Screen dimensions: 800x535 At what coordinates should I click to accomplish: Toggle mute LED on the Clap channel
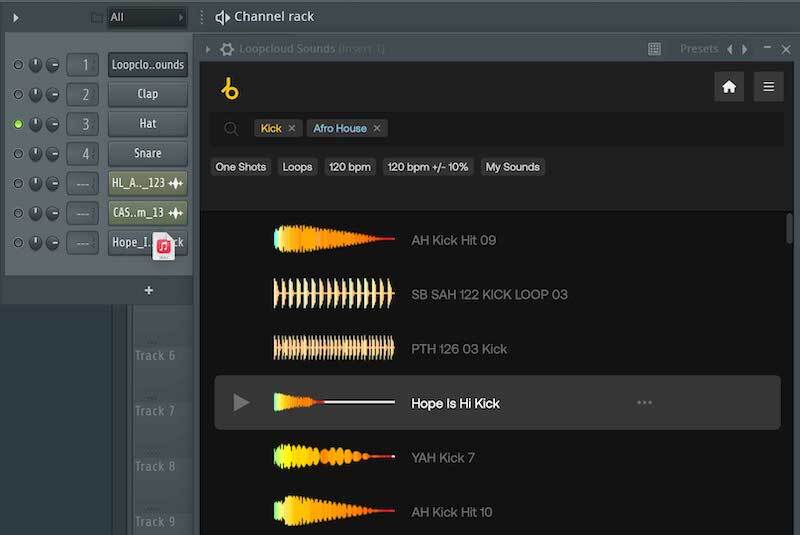tap(18, 95)
